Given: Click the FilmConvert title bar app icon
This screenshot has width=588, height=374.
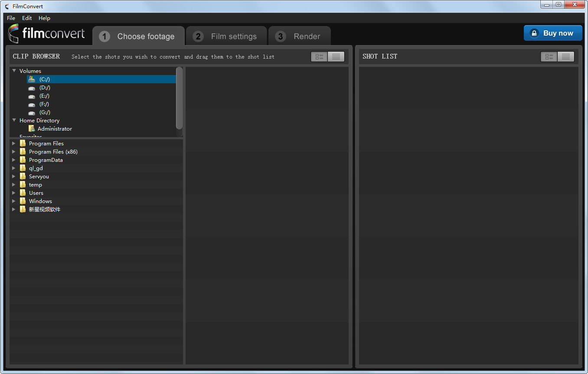Looking at the screenshot, I should [7, 6].
